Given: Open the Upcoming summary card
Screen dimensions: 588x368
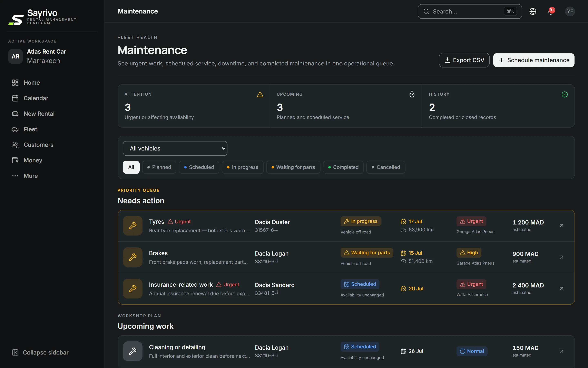Looking at the screenshot, I should 346,106.
